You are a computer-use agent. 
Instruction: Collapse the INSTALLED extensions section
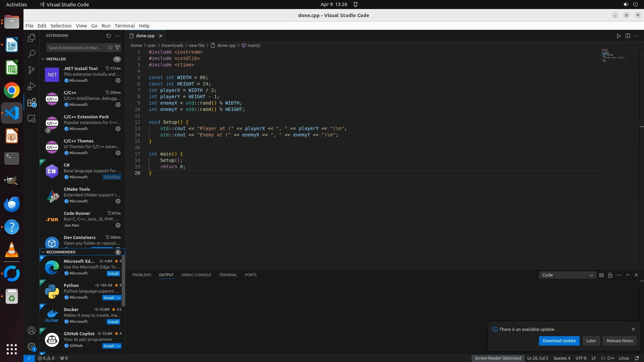43,59
